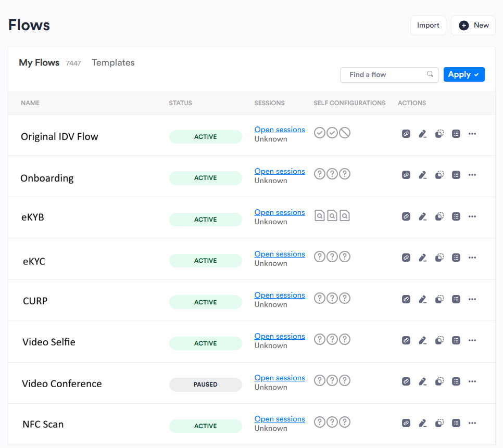This screenshot has width=503, height=448.
Task: Select the Video Conference flow name
Action: [61, 383]
